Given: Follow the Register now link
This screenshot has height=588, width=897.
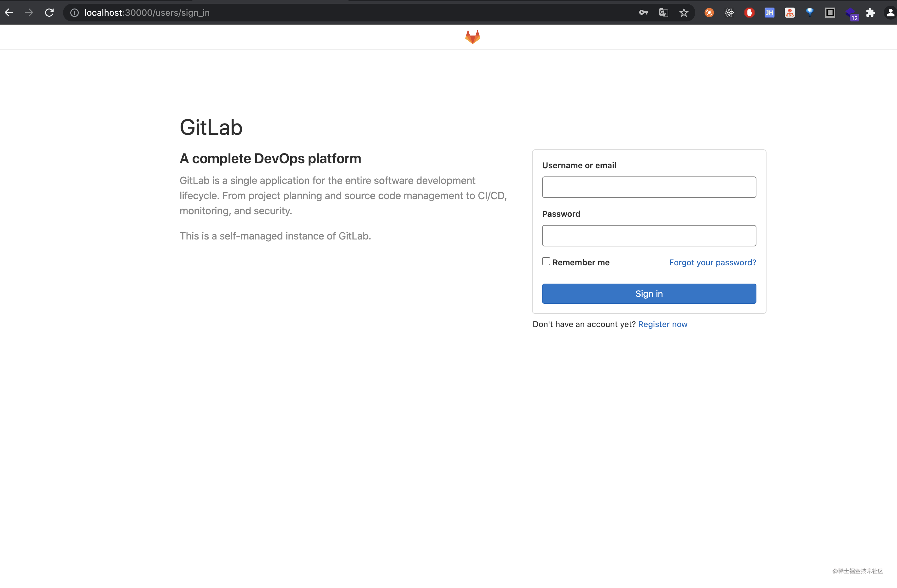Looking at the screenshot, I should [663, 324].
